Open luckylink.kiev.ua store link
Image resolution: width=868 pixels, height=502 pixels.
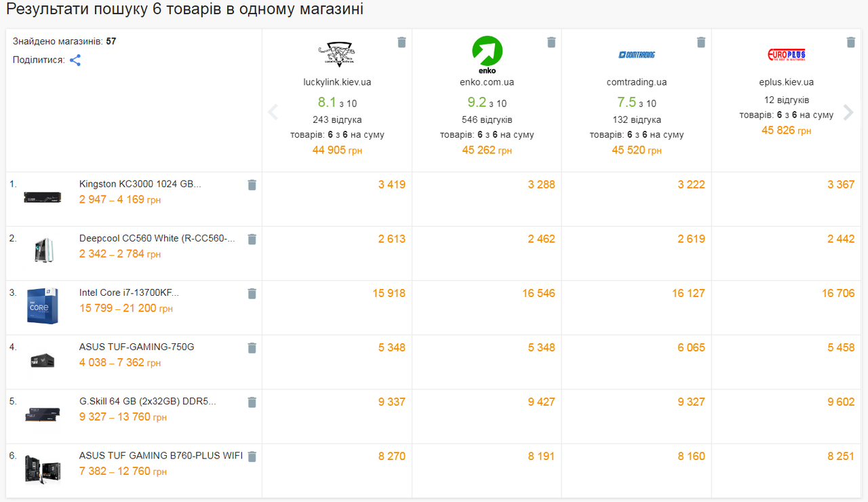coord(337,82)
